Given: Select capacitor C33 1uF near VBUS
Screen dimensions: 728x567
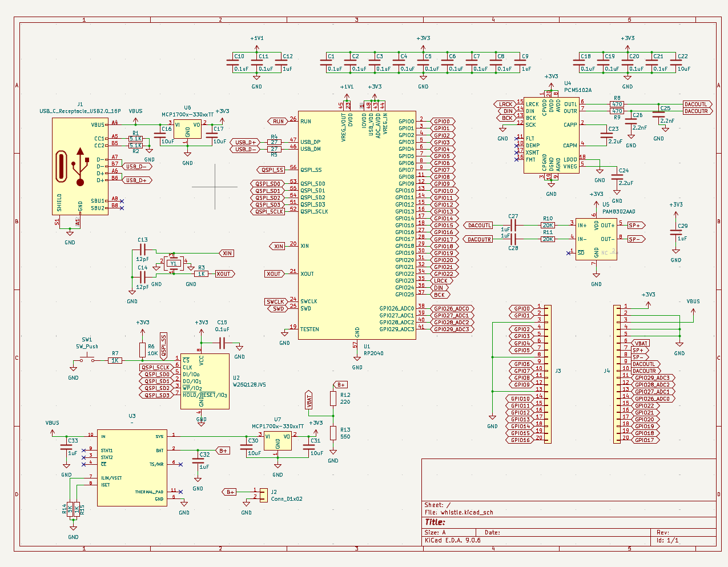Looking at the screenshot, I should tap(66, 447).
